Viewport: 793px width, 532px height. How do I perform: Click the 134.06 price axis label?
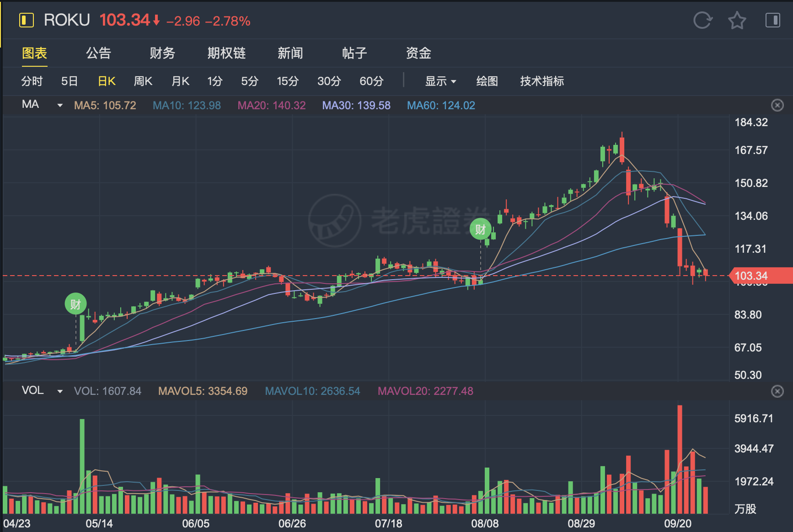751,216
